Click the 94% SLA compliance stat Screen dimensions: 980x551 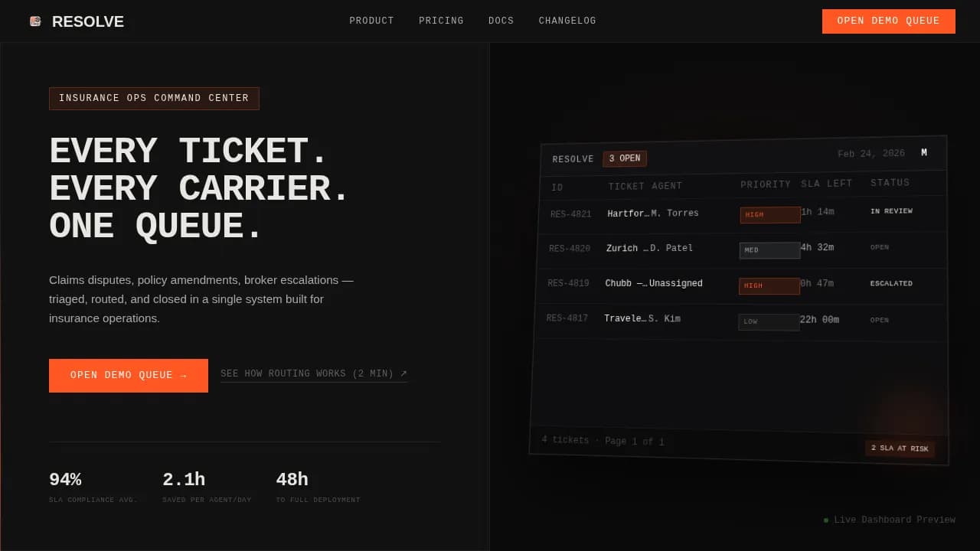click(x=93, y=487)
